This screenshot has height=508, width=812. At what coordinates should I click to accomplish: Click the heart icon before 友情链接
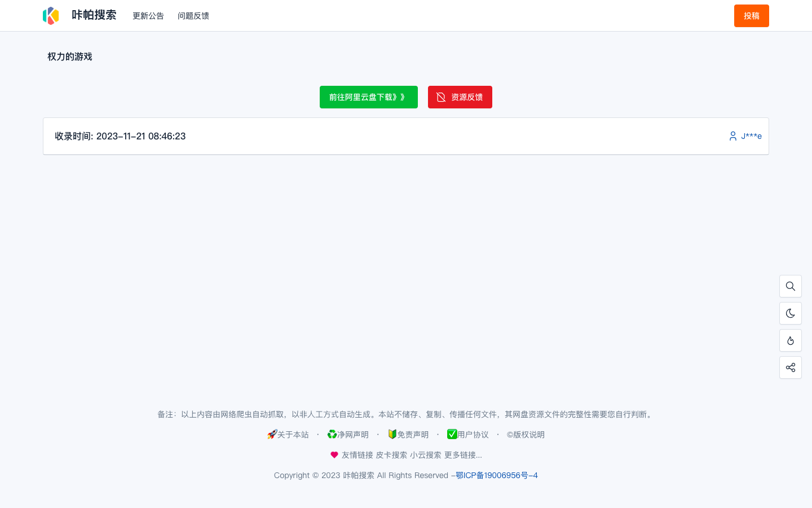[334, 454]
